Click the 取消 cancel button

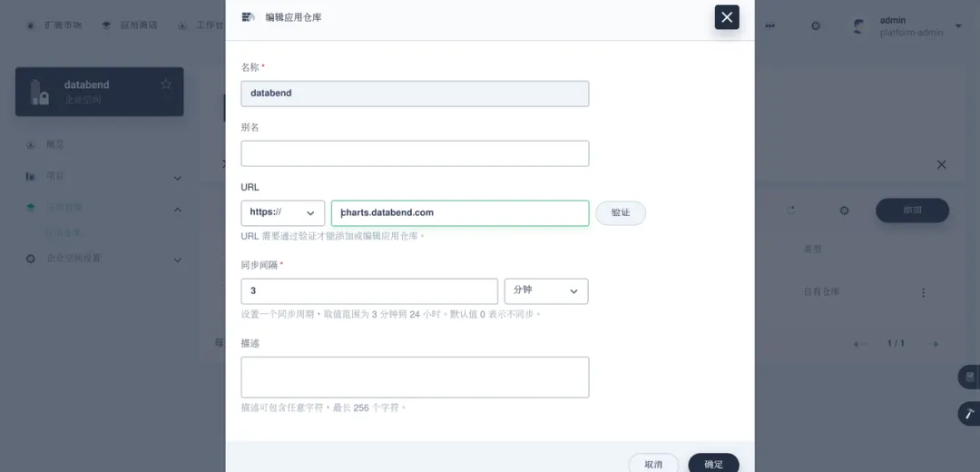pos(653,464)
